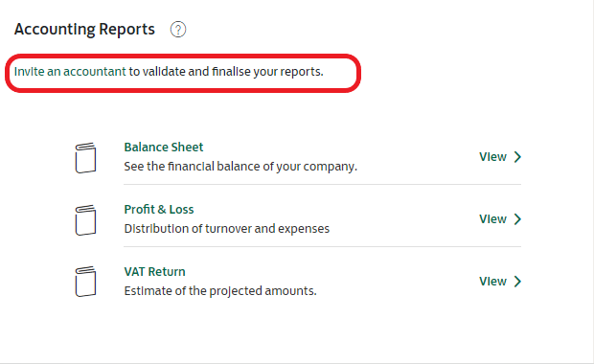Follow the Invite an accountant link
Screen dimensions: 594x364
[70, 72]
